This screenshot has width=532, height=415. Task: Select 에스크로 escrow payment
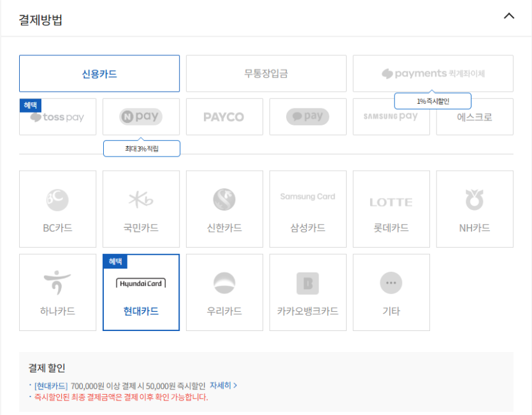pyautogui.click(x=475, y=116)
